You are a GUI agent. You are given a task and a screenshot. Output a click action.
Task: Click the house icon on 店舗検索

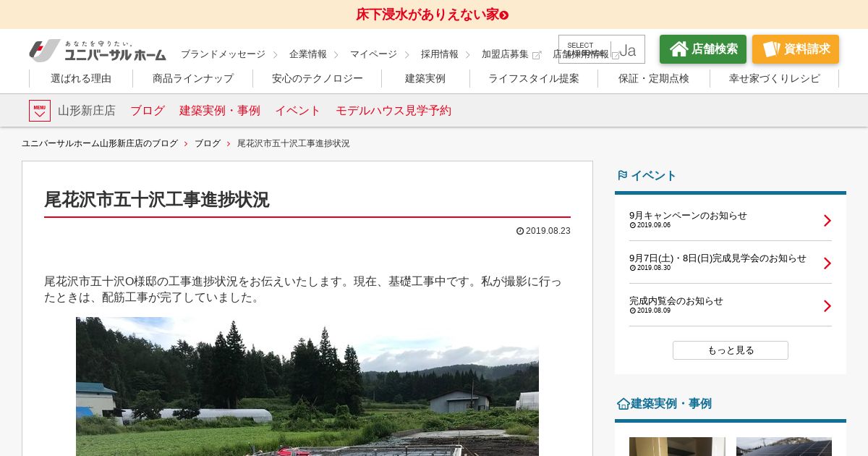pyautogui.click(x=678, y=49)
